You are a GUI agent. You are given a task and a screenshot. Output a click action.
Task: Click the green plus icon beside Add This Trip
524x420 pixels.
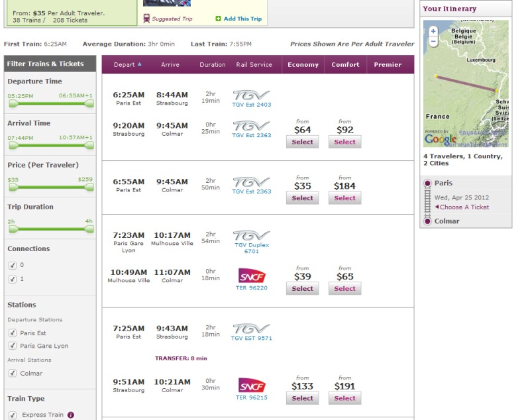[218, 19]
